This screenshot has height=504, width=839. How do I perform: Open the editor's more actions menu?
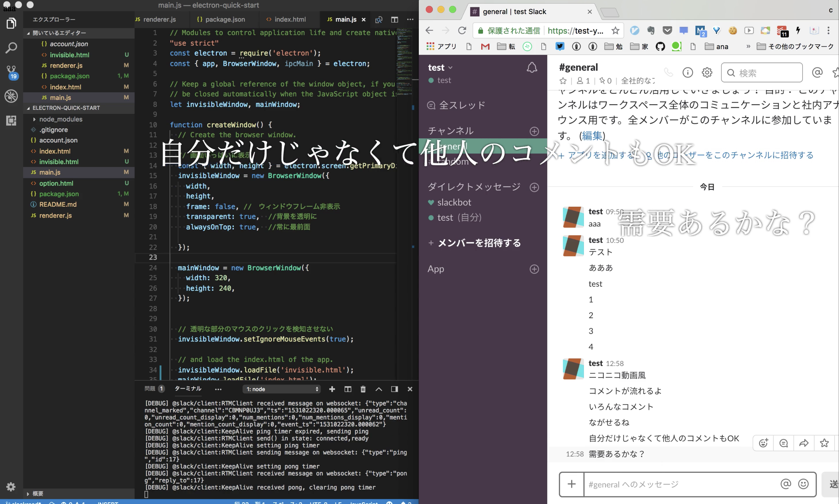410,20
